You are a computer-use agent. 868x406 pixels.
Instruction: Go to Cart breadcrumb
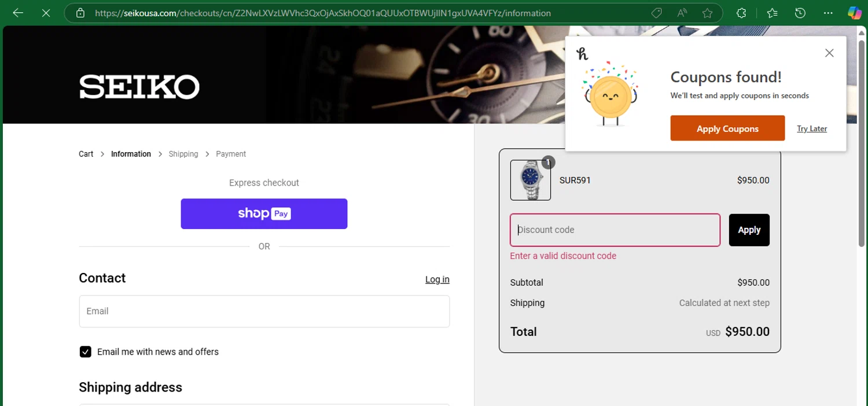click(x=86, y=154)
